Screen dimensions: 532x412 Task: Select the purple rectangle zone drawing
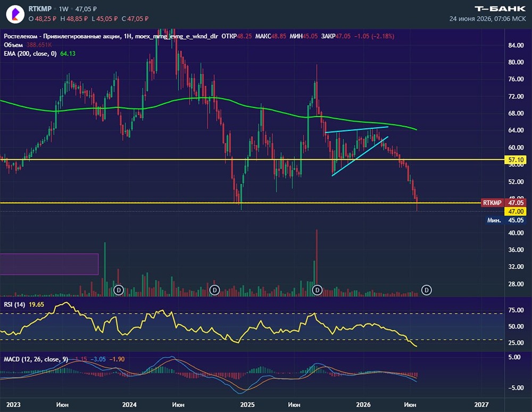point(49,264)
